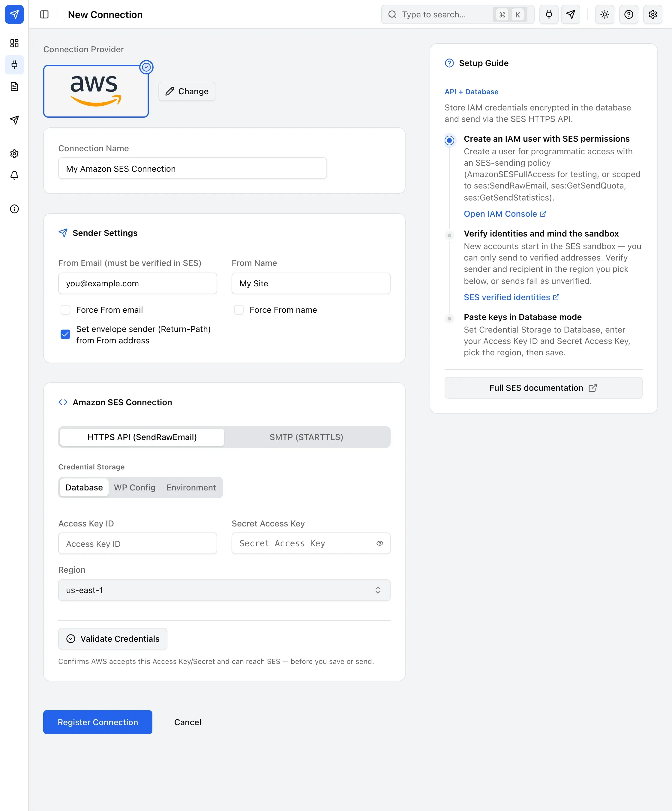
Task: Click the API + Database heading
Action: pyautogui.click(x=471, y=92)
